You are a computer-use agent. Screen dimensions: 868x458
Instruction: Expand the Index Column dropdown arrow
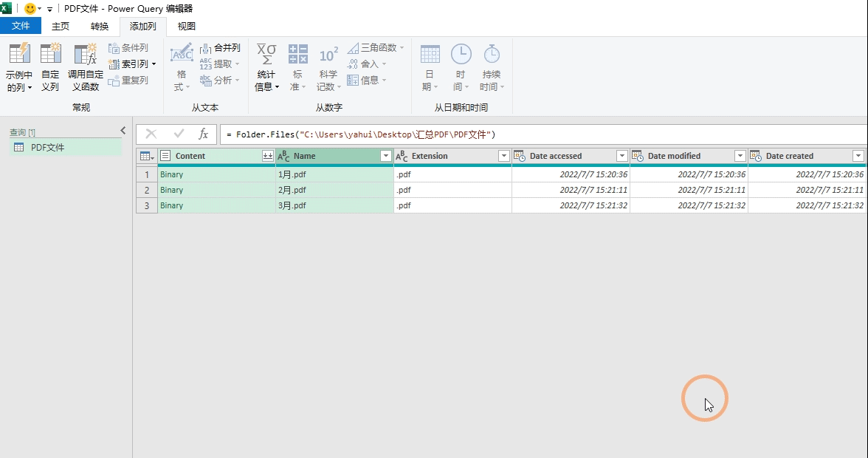[x=154, y=64]
